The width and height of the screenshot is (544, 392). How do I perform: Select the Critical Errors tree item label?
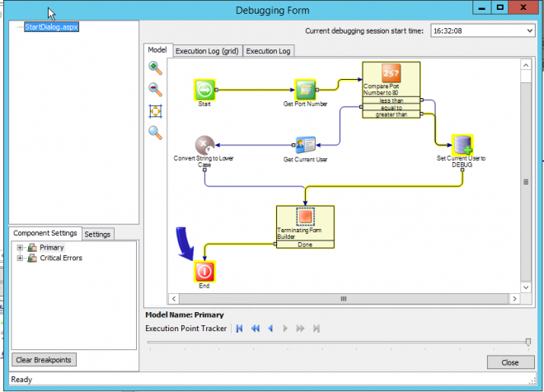click(x=61, y=258)
